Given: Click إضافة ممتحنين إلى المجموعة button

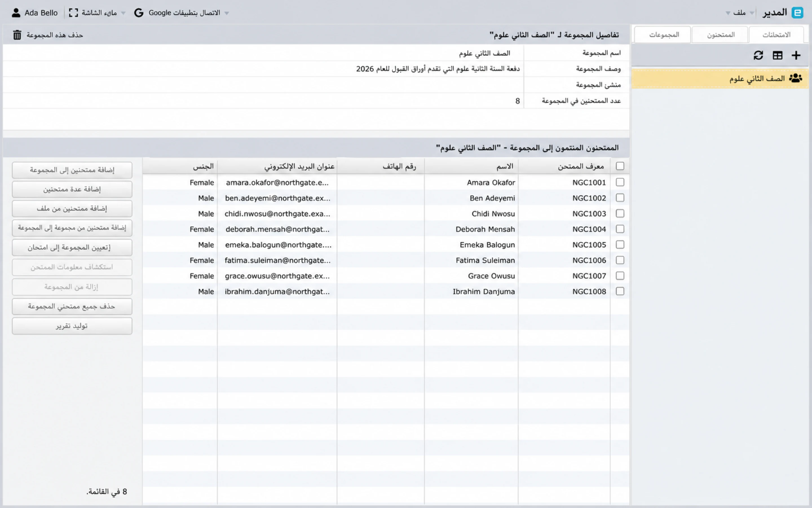Looking at the screenshot, I should click(x=72, y=170).
